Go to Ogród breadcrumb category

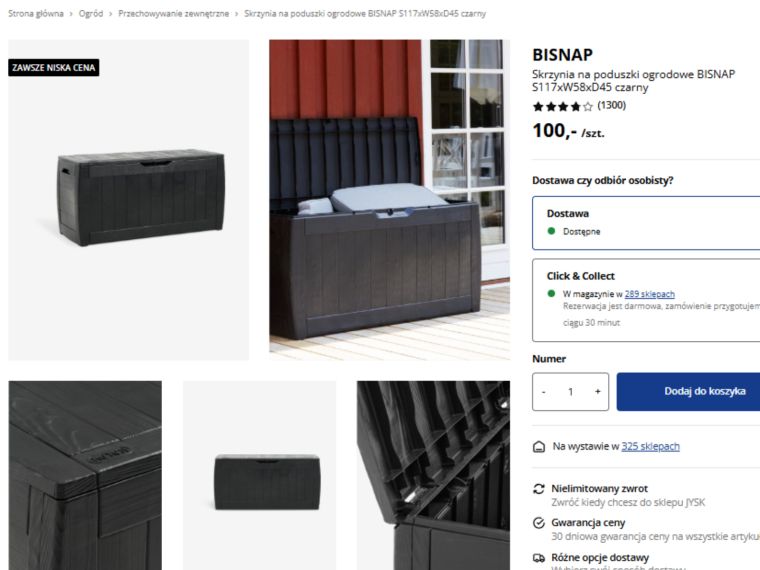pyautogui.click(x=91, y=14)
